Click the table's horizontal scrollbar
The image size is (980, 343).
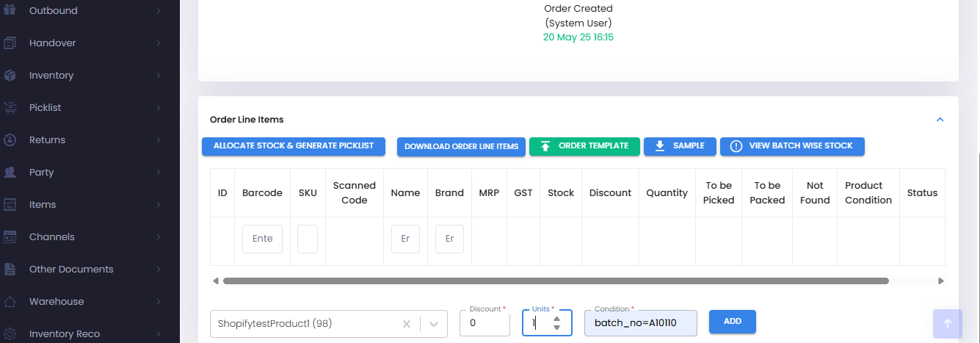(x=556, y=281)
